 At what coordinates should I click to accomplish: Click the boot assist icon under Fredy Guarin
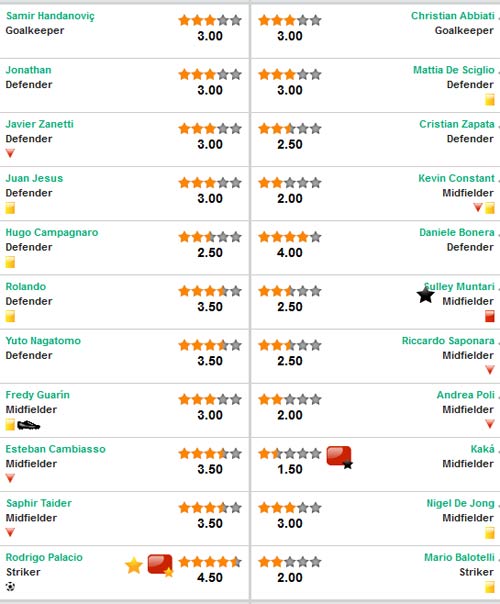(29, 425)
